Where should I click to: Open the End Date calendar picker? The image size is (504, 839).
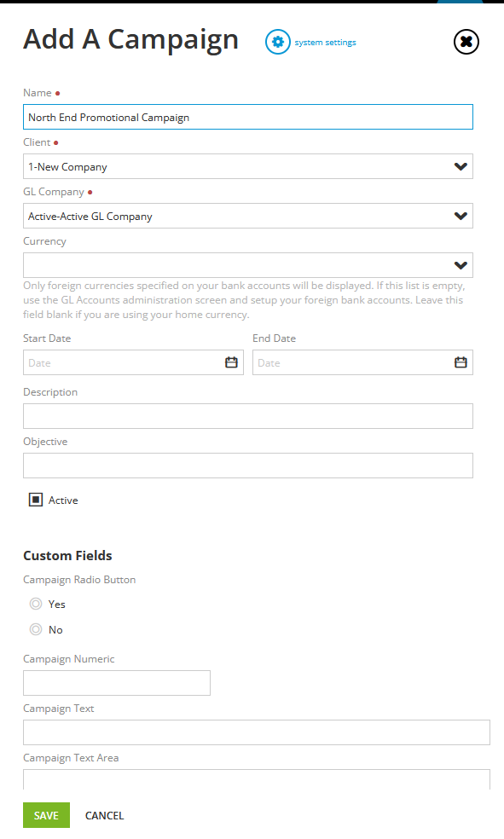pyautogui.click(x=461, y=362)
